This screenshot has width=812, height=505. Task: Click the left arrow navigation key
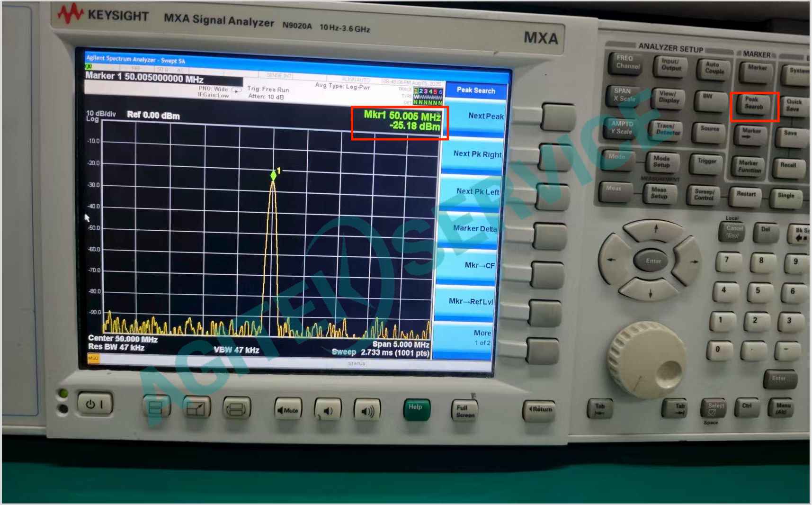point(614,260)
